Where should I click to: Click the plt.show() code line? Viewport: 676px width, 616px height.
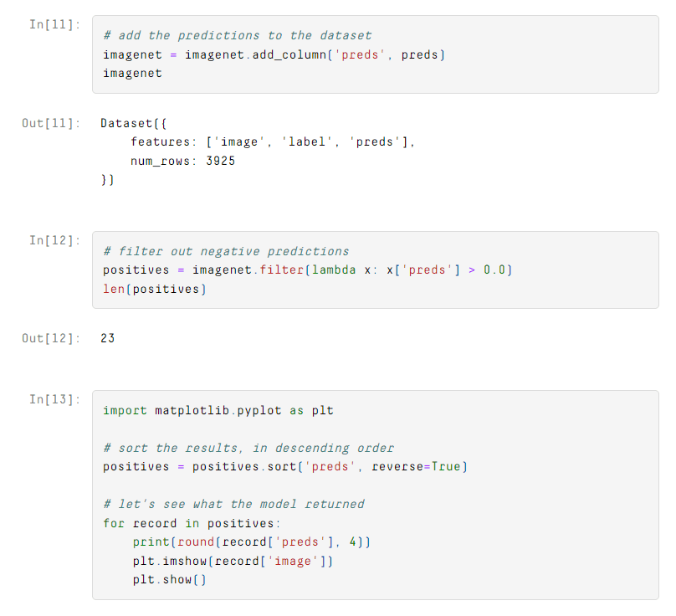coord(169,579)
